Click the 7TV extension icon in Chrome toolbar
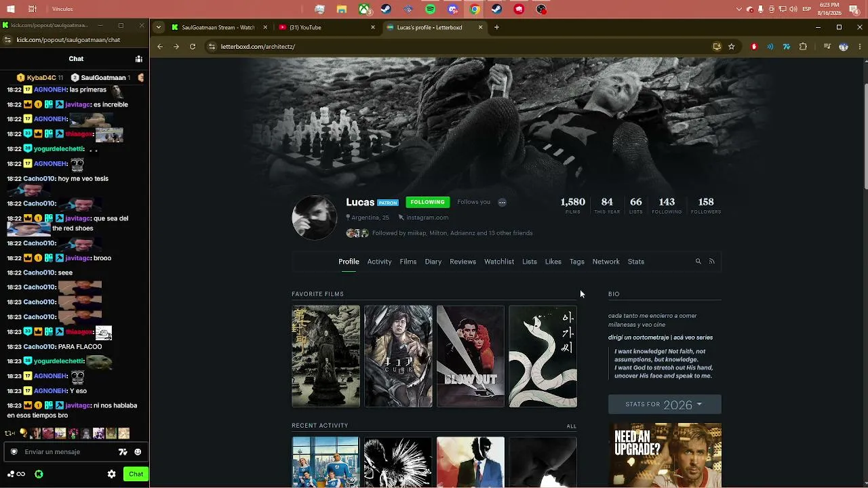The width and height of the screenshot is (868, 488). [x=787, y=47]
